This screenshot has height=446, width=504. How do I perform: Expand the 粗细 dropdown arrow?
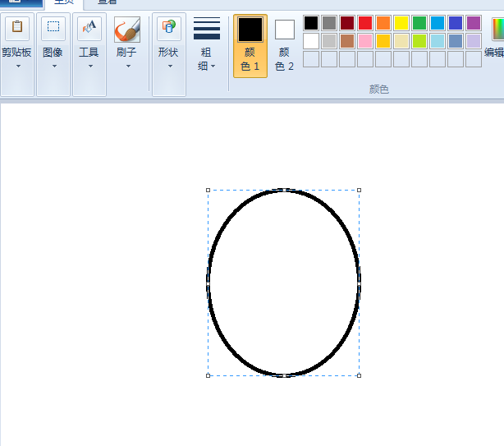tap(213, 67)
